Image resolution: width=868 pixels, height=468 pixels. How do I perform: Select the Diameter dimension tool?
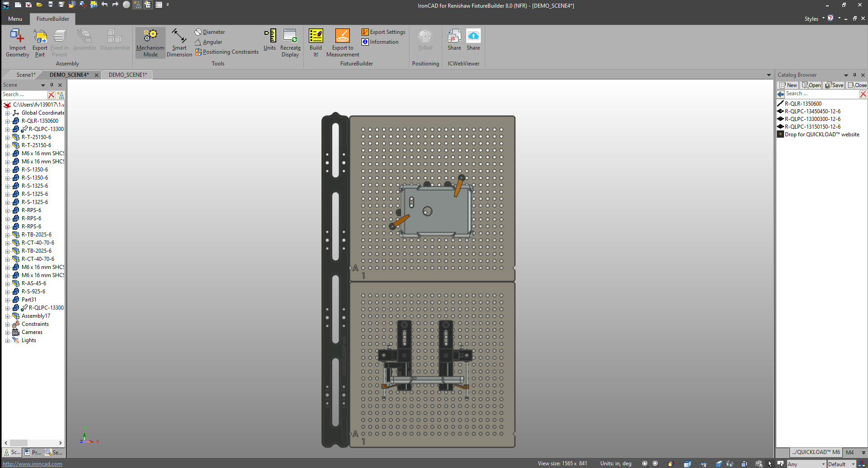(x=210, y=32)
